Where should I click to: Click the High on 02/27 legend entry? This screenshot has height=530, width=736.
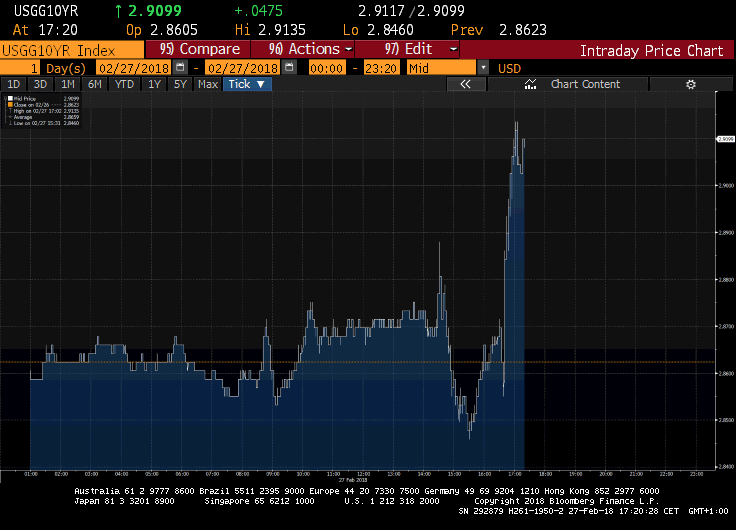point(44,111)
